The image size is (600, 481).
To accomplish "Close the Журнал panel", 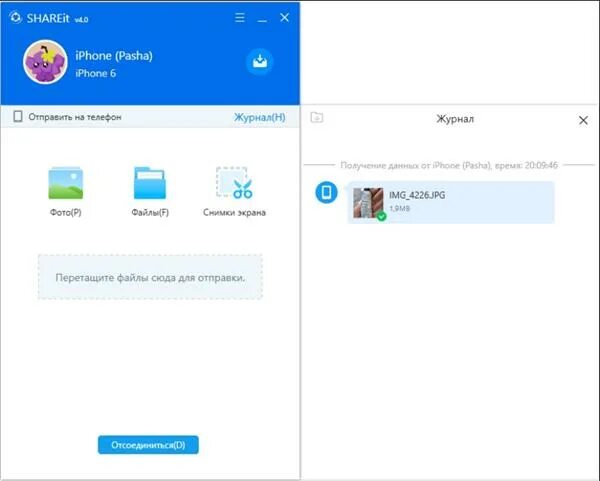I will coord(583,120).
